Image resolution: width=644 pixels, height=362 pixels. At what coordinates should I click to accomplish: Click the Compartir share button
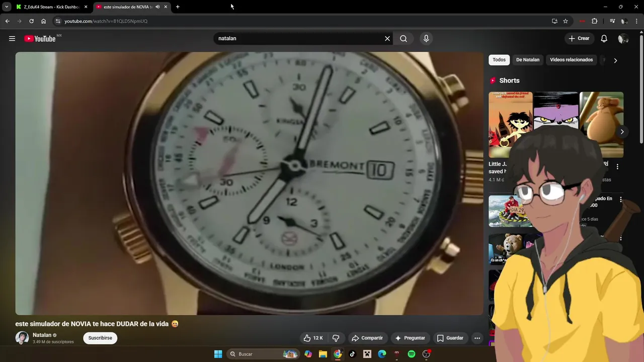pyautogui.click(x=367, y=338)
